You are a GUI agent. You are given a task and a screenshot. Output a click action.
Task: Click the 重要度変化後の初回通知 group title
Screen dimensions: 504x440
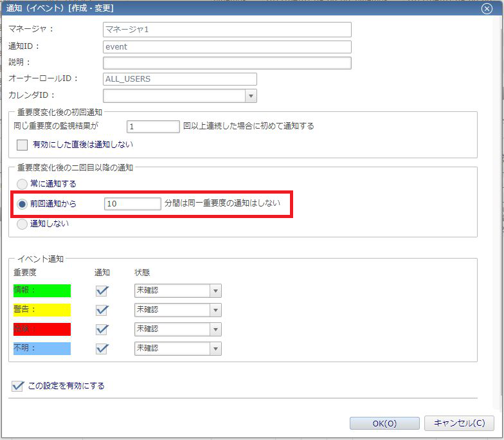pyautogui.click(x=60, y=112)
